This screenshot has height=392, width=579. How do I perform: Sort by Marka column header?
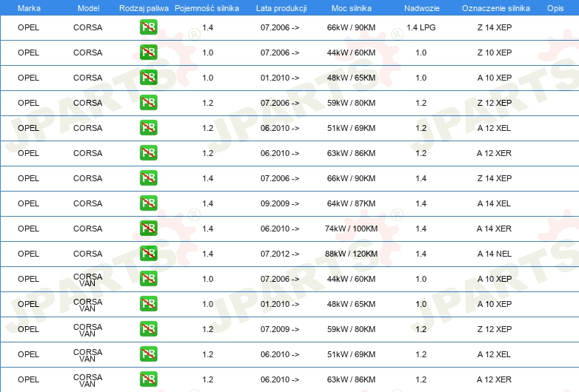click(x=29, y=7)
